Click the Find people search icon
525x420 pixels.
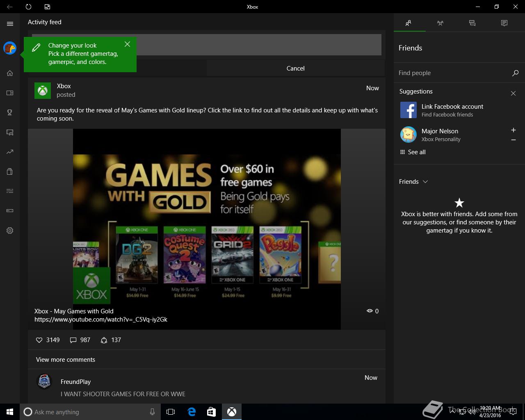click(x=515, y=73)
